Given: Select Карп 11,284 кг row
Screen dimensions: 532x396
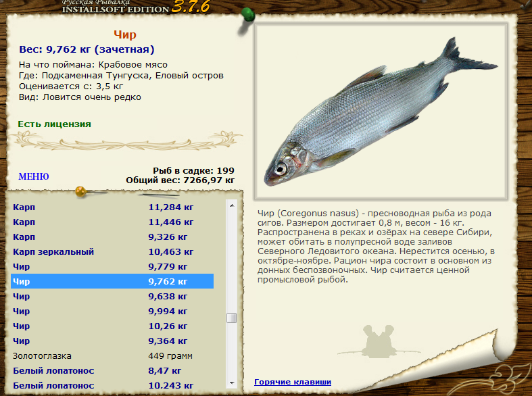Looking at the screenshot, I should coord(112,207).
